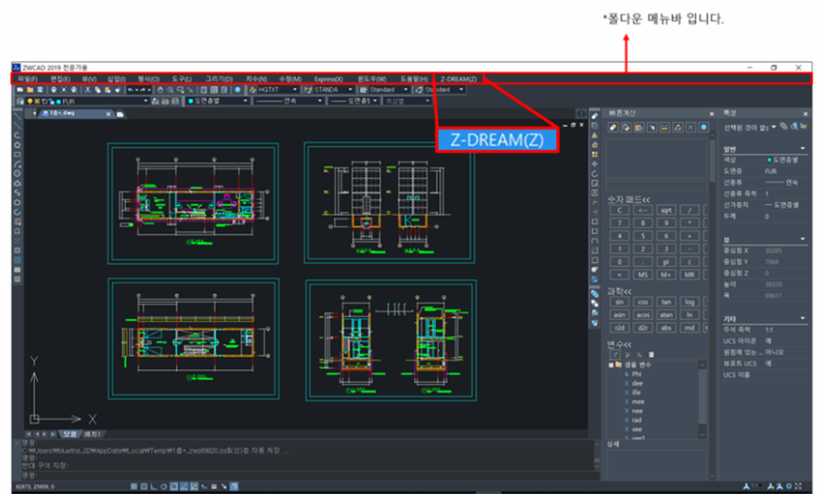
Task: Click the New file icon in the toolbar
Action: point(20,90)
